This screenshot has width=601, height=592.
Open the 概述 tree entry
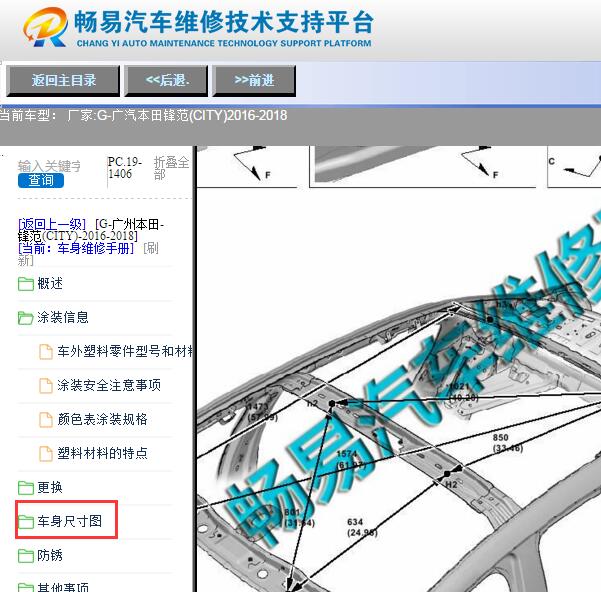[50, 284]
